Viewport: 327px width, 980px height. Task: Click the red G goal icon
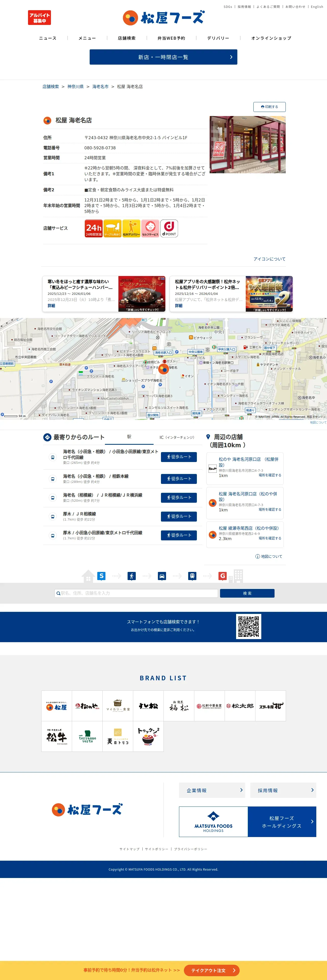pos(223,576)
